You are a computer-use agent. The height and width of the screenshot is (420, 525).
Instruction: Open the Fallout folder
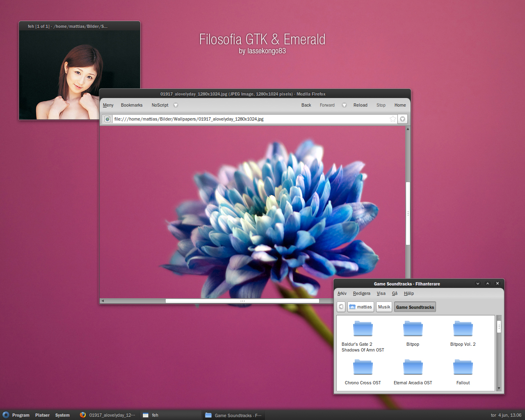[463, 372]
